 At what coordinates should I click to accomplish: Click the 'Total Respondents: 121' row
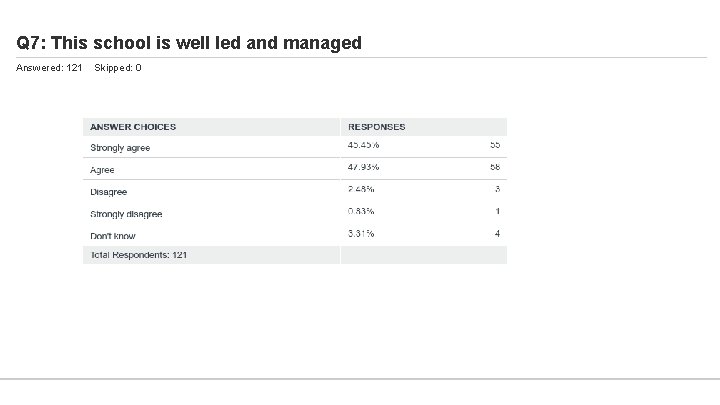click(x=138, y=255)
